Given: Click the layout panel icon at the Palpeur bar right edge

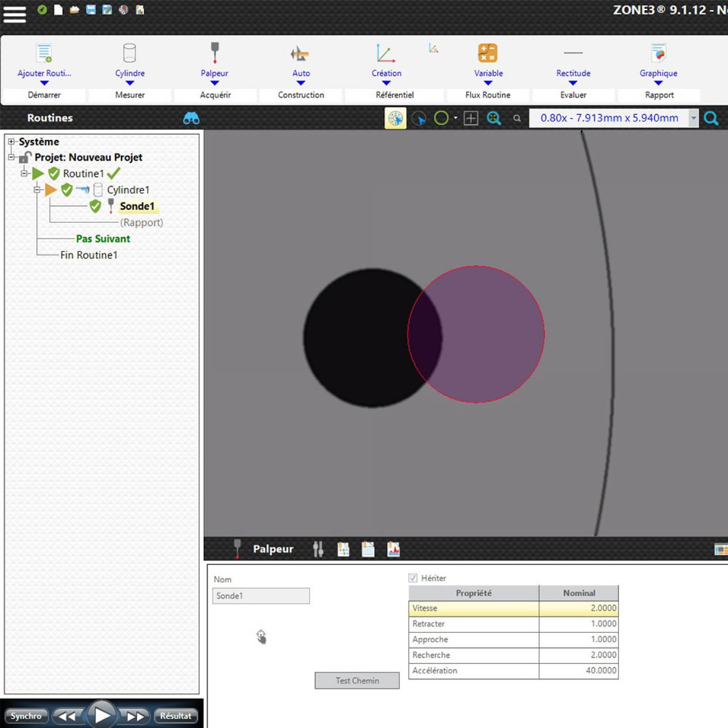Looking at the screenshot, I should 721,549.
